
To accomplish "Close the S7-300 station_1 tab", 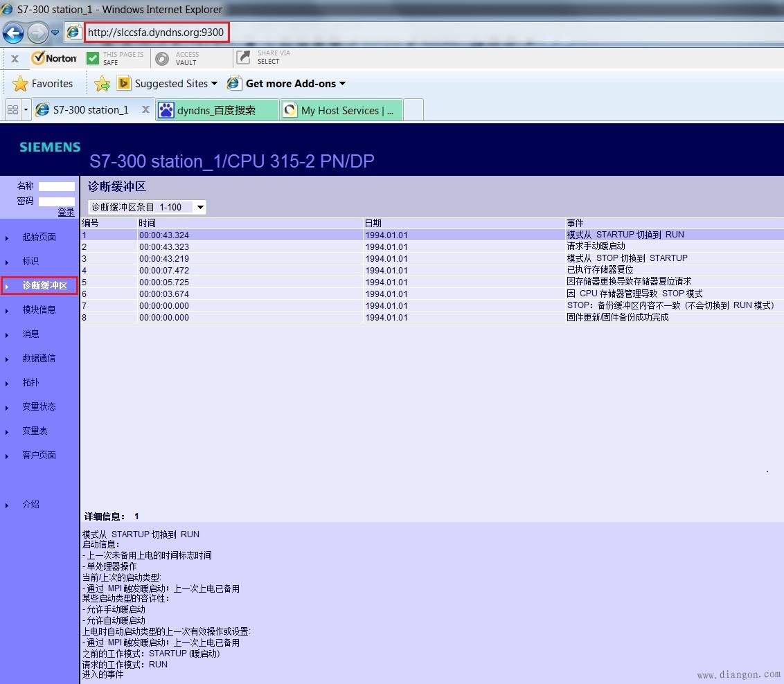I will [145, 109].
